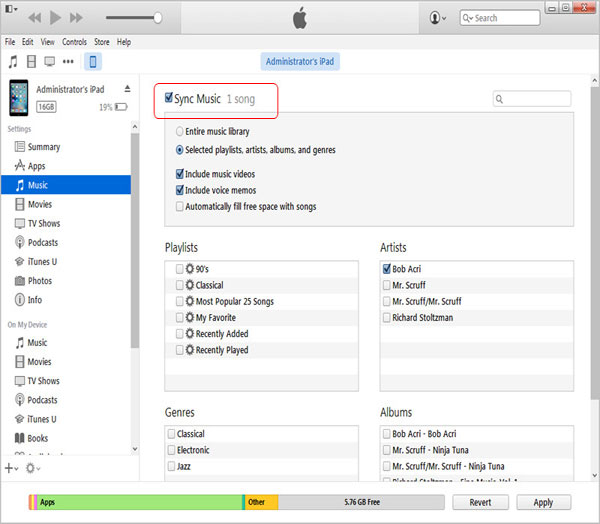Image resolution: width=600 pixels, height=524 pixels.
Task: Check the Mr. Scruff - Ninja Tuna album
Action: click(x=386, y=450)
